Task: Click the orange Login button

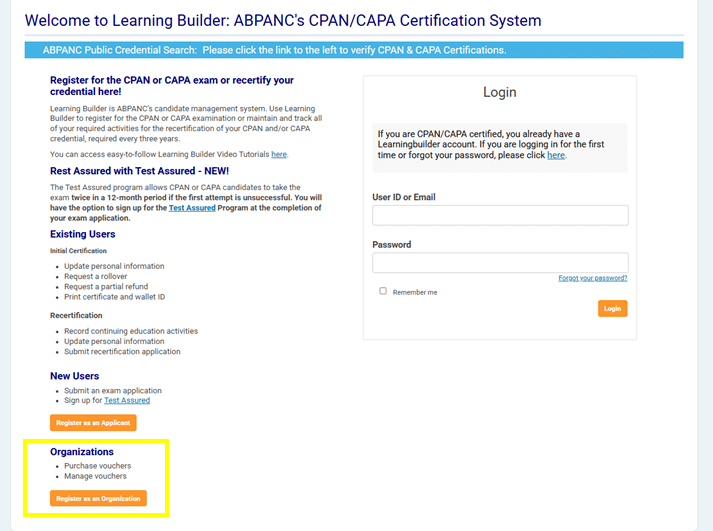Action: coord(613,308)
